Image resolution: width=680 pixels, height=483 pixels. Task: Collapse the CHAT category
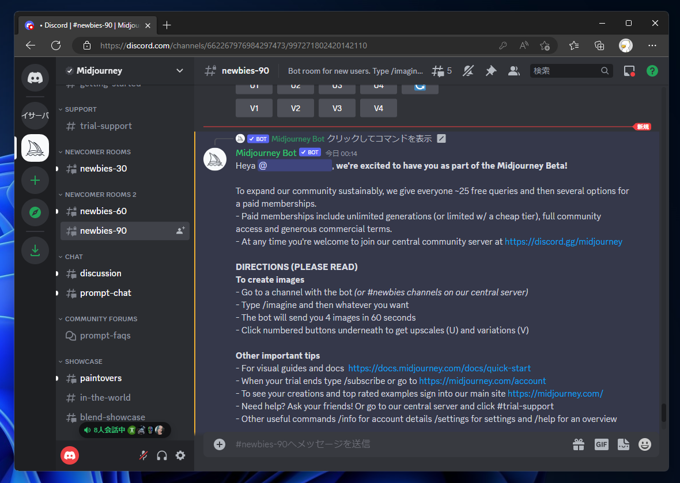click(x=73, y=257)
